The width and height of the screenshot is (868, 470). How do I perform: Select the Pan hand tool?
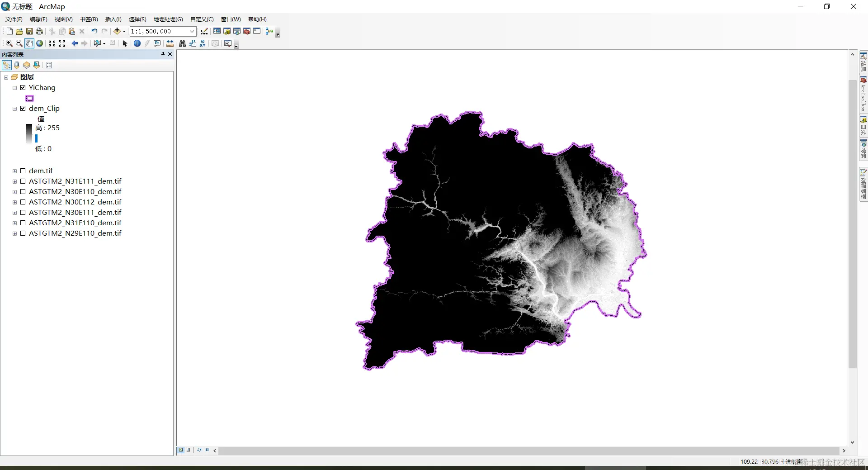tap(29, 43)
